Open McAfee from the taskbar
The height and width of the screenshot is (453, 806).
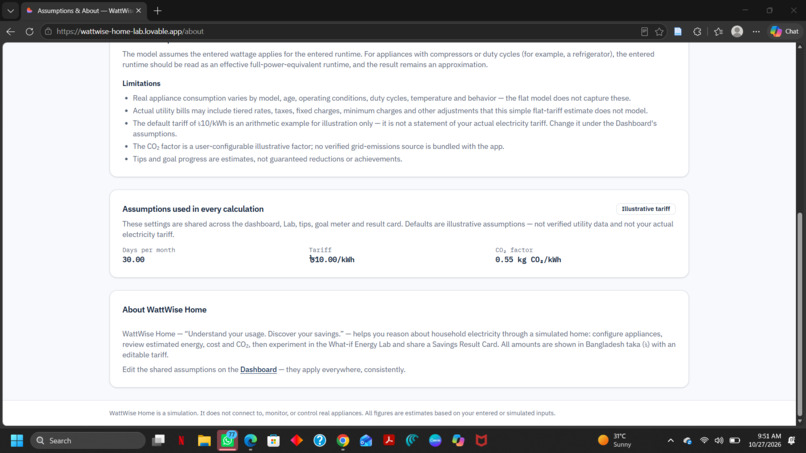click(481, 441)
